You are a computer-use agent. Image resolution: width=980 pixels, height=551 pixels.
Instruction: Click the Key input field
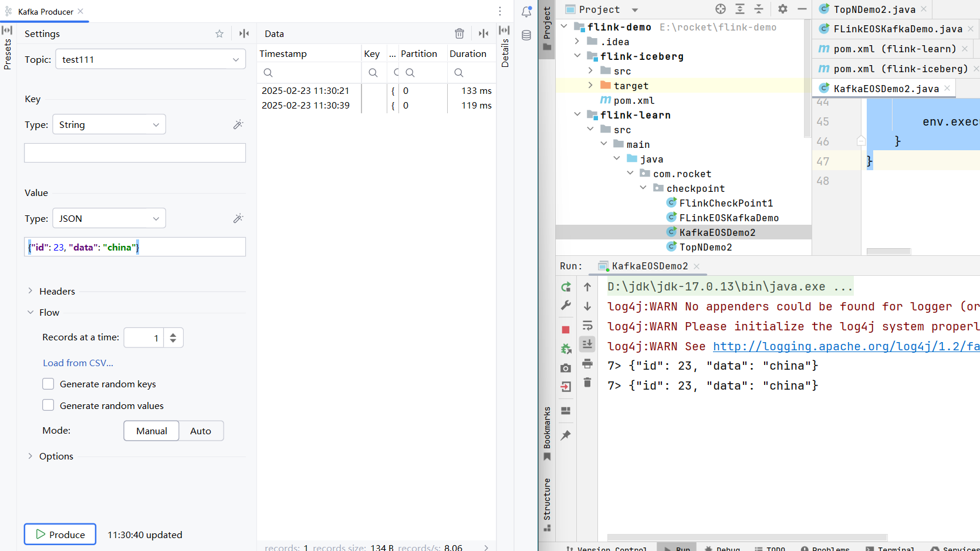pyautogui.click(x=135, y=153)
